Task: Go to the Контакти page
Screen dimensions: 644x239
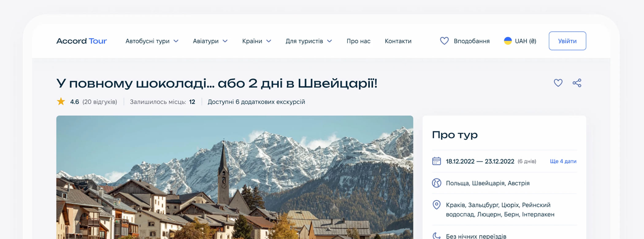Action: [398, 41]
